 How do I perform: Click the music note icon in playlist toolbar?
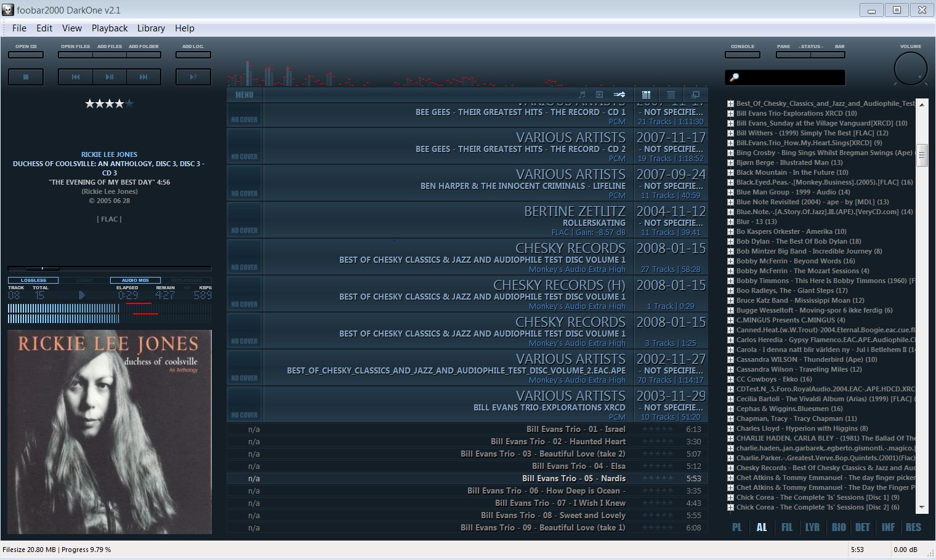tap(583, 95)
